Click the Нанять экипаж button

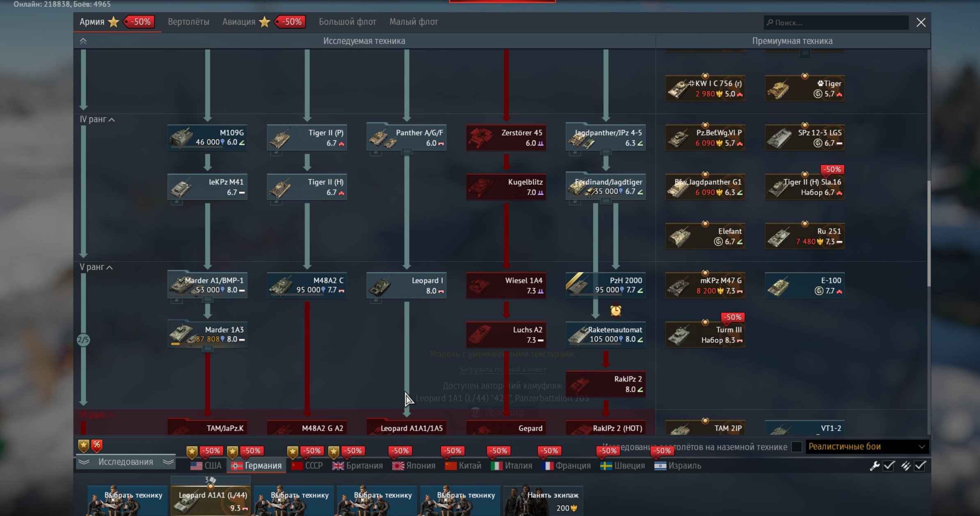point(543,500)
